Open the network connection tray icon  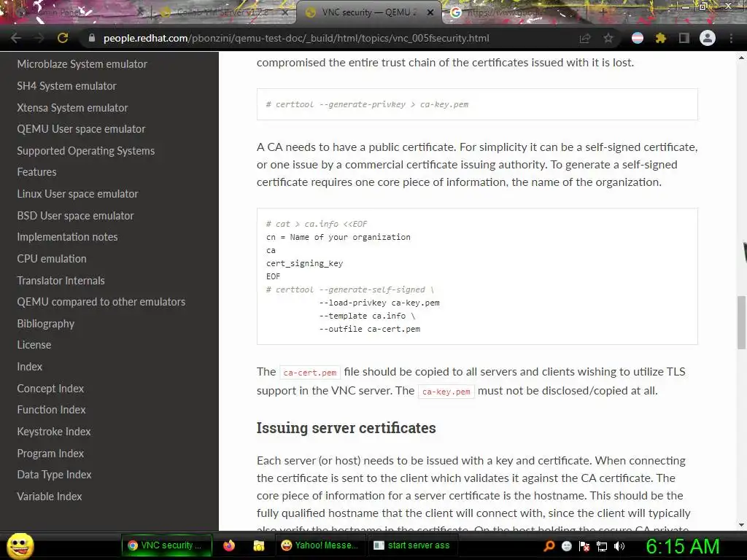tap(602, 545)
